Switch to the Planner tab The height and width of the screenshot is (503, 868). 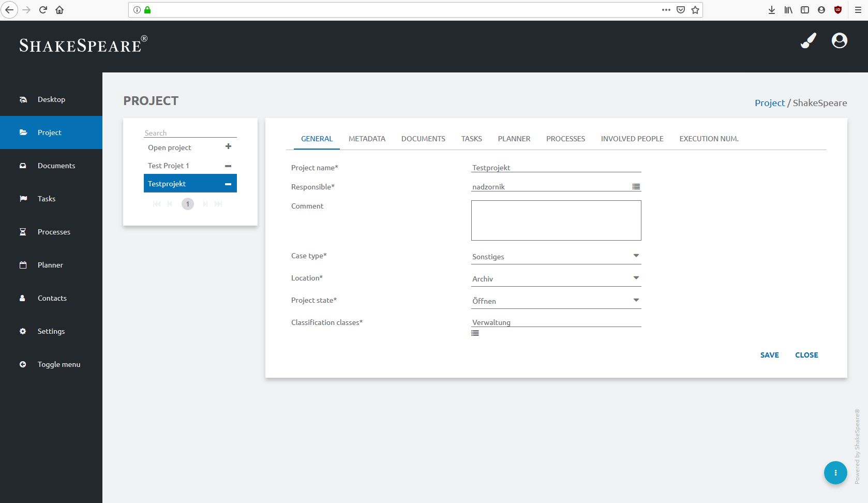[x=514, y=139]
